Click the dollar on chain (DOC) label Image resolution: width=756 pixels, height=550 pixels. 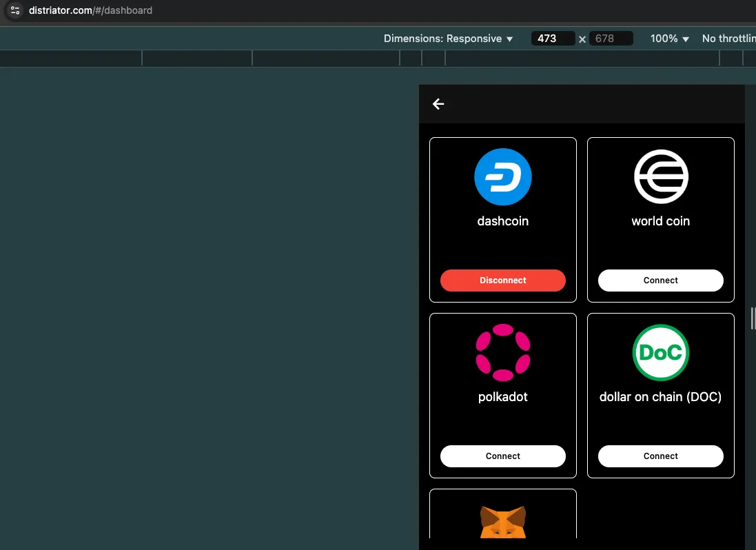[661, 397]
